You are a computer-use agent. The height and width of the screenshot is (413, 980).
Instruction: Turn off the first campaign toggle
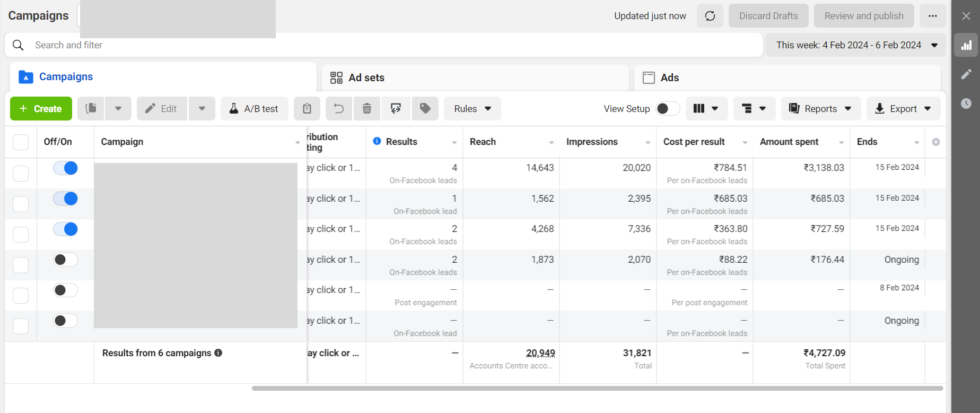pos(66,168)
